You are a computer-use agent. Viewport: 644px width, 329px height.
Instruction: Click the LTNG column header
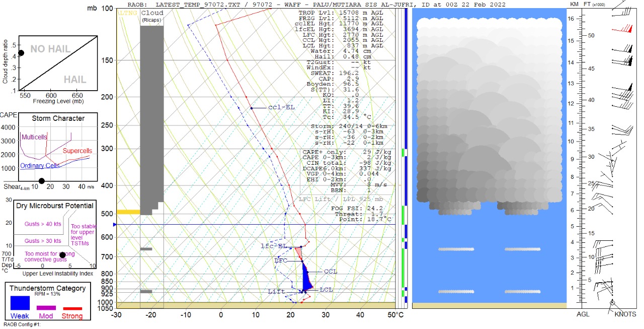(x=128, y=13)
